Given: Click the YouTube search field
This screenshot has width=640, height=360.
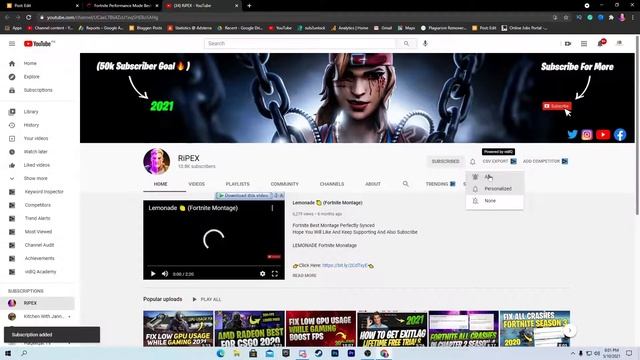Looking at the screenshot, I should click(300, 44).
